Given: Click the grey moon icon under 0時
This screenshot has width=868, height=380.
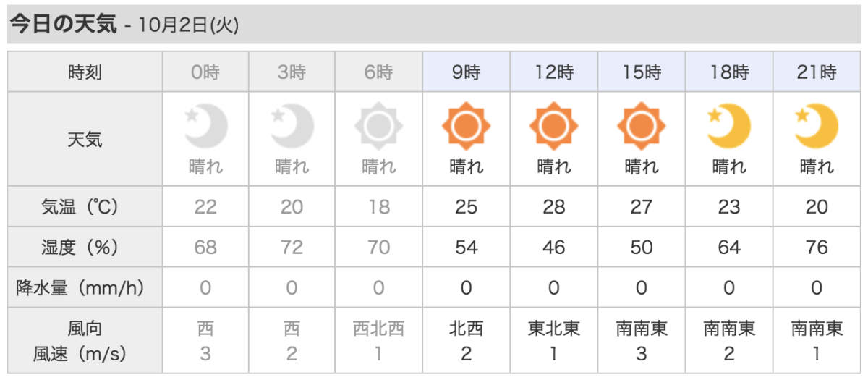Looking at the screenshot, I should pos(207,127).
